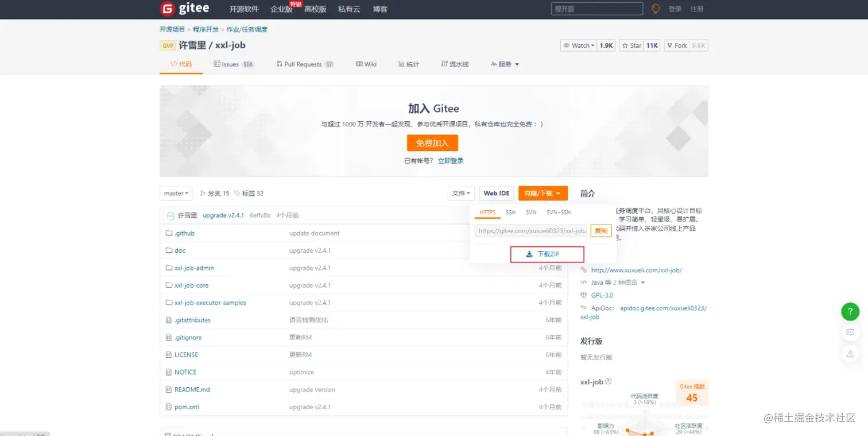The width and height of the screenshot is (868, 436).
Task: Click the 登录 link in header
Action: pos(675,9)
